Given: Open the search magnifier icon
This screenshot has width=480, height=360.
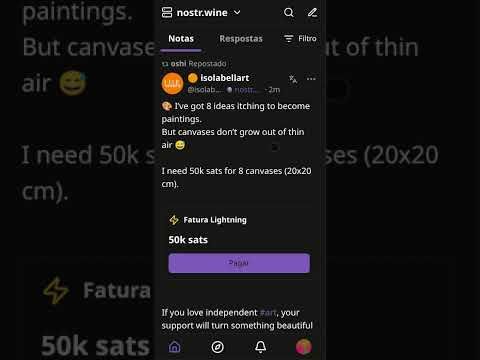Looking at the screenshot, I should [289, 13].
